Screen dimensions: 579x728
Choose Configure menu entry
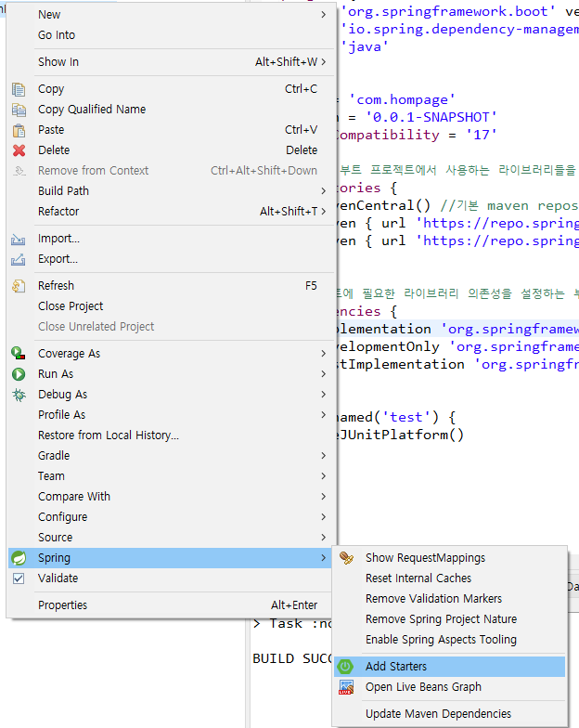170,517
